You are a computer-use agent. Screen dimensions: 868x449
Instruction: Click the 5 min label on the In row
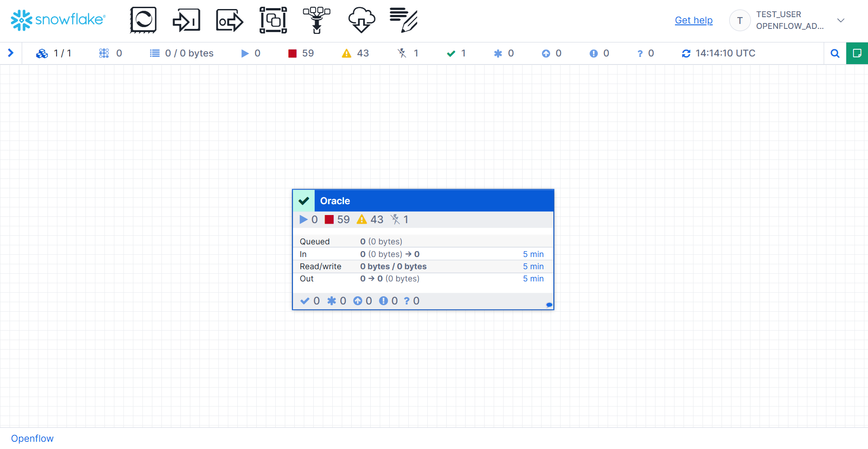(x=533, y=254)
